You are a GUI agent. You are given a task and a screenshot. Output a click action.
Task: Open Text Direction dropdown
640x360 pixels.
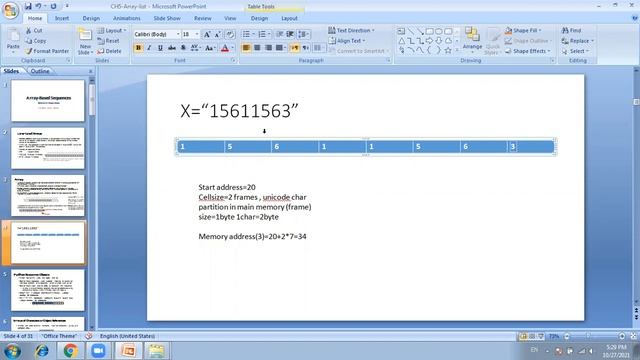click(351, 31)
